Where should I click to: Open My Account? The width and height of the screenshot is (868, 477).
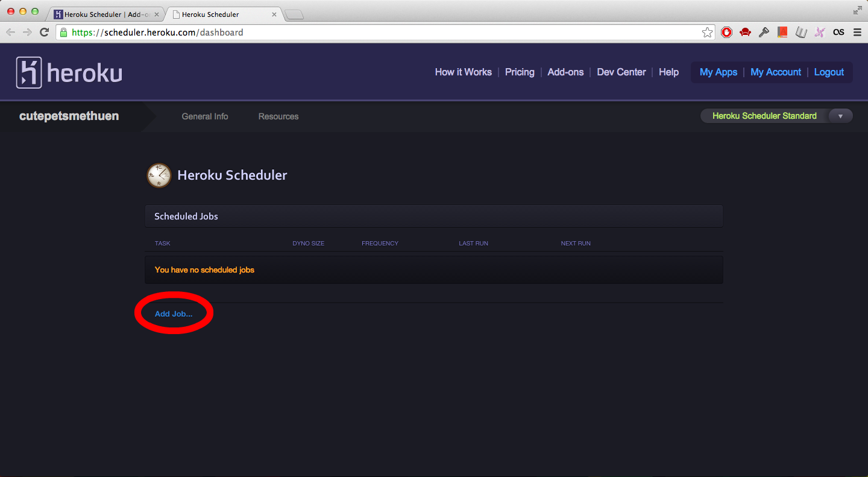(776, 72)
